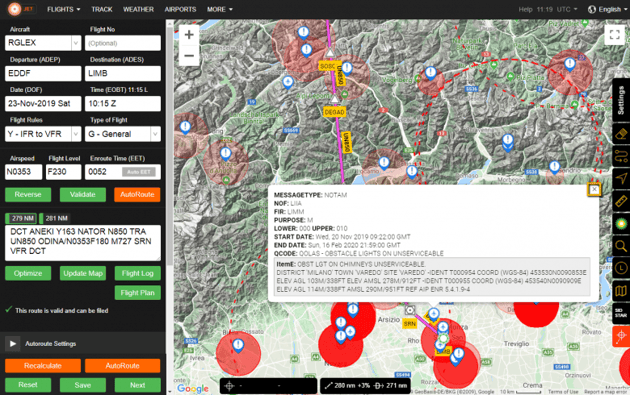Select the eraser tool in the map sidebar
The image size is (630, 395).
(x=621, y=134)
